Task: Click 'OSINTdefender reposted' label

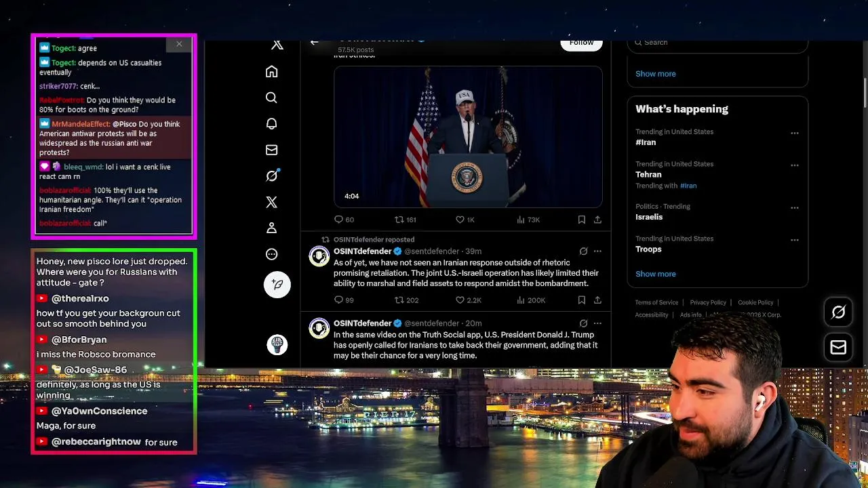Action: point(374,239)
